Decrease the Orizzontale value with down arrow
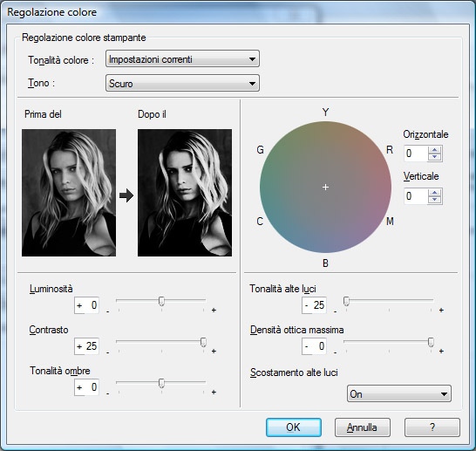This screenshot has width=476, height=451. pos(435,157)
